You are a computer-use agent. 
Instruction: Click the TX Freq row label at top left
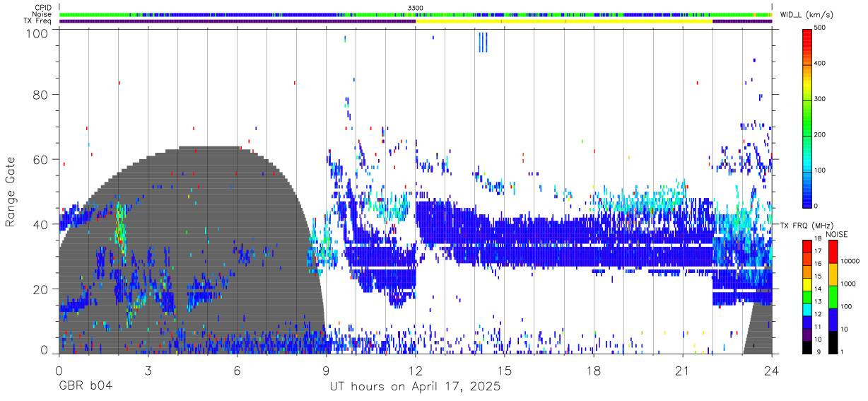tap(37, 21)
